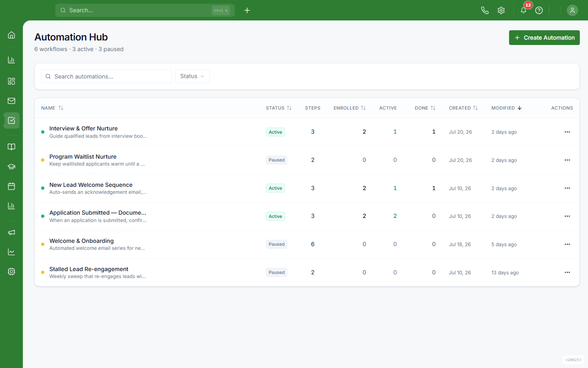This screenshot has width=588, height=368.
Task: Click the '13 days ago' modified value
Action: point(505,273)
